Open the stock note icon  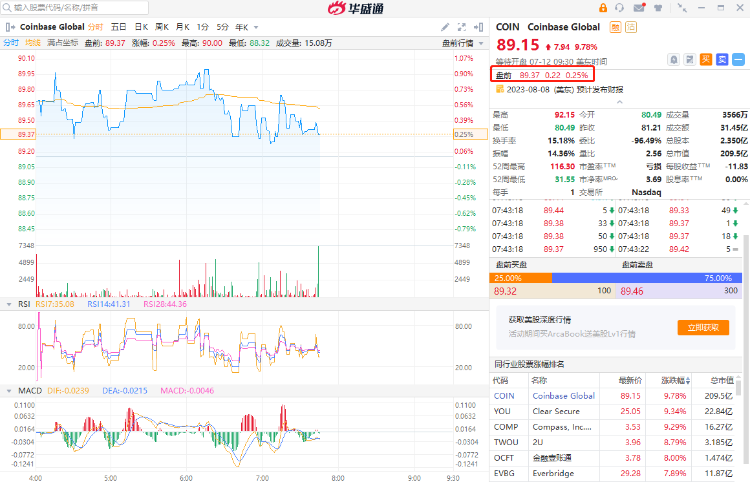click(x=690, y=60)
